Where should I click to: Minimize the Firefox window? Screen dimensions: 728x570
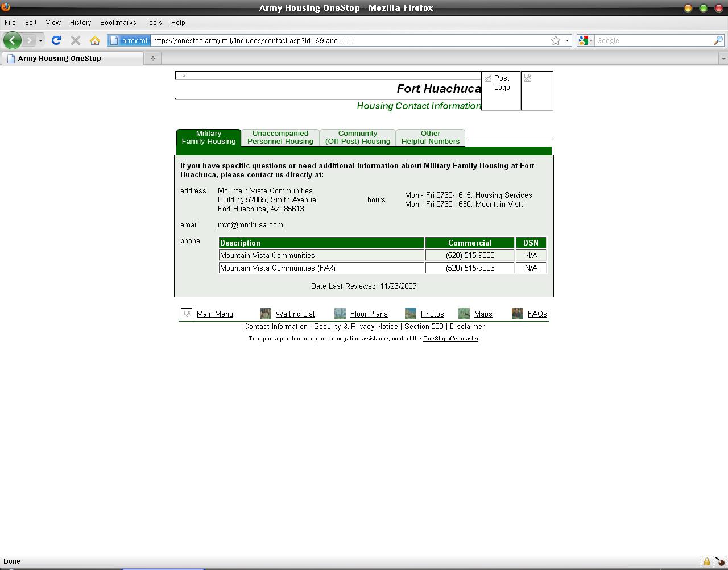coord(688,8)
